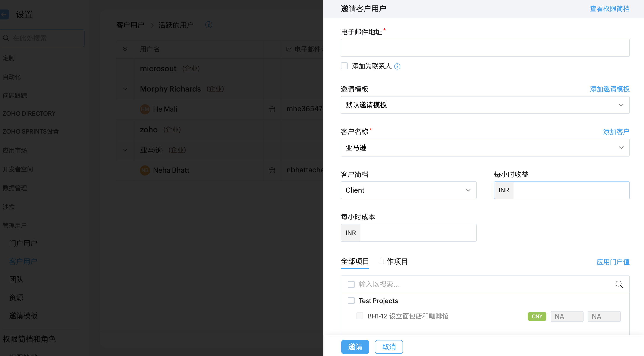Open the 邀请模板 dropdown
Image resolution: width=644 pixels, height=356 pixels.
pyautogui.click(x=485, y=105)
